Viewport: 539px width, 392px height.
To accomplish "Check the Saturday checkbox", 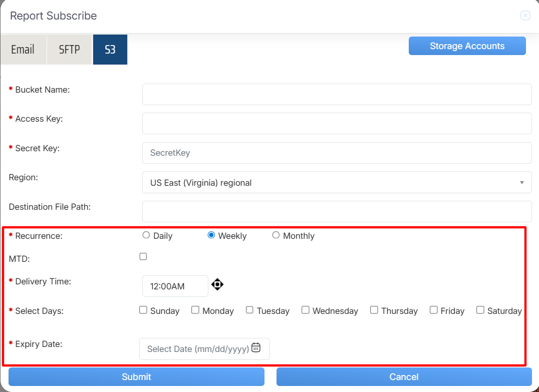I will point(480,310).
